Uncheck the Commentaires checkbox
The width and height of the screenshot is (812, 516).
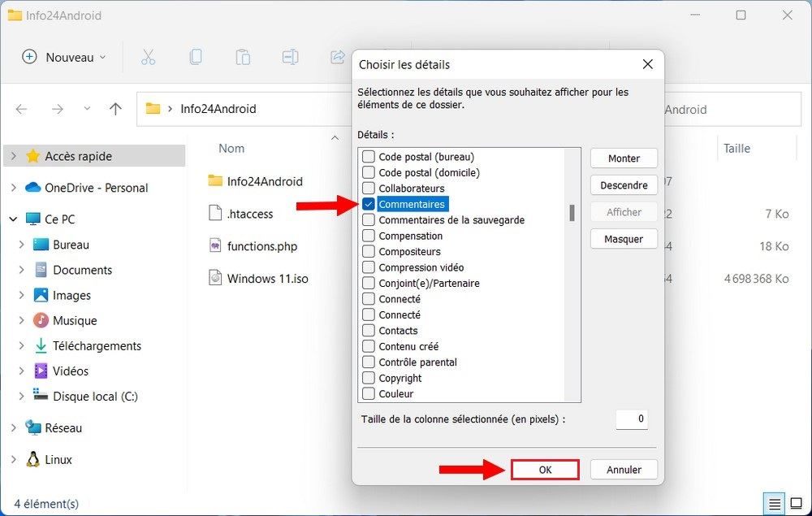[369, 204]
